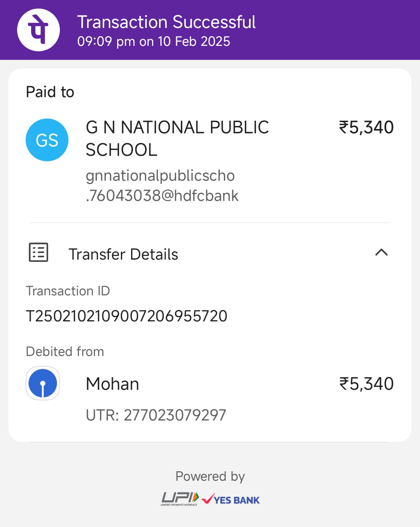Click the GS recipient avatar
The image size is (420, 527).
[x=47, y=140]
